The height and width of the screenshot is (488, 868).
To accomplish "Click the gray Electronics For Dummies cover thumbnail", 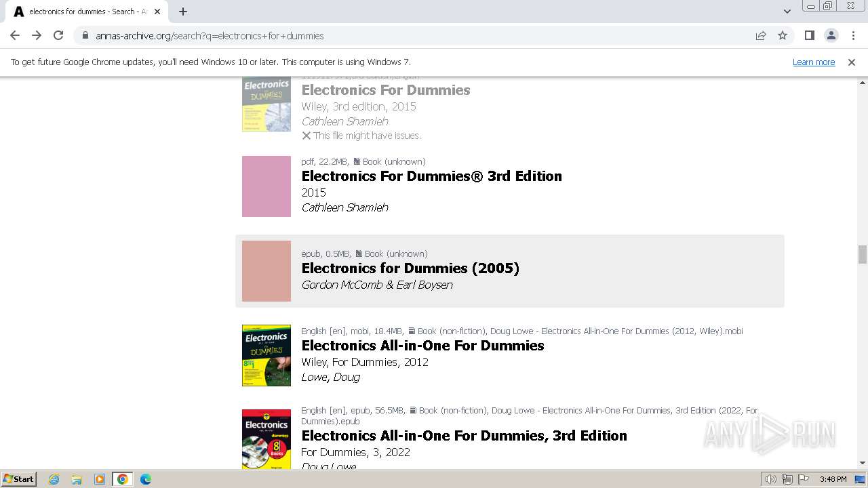I will [267, 104].
